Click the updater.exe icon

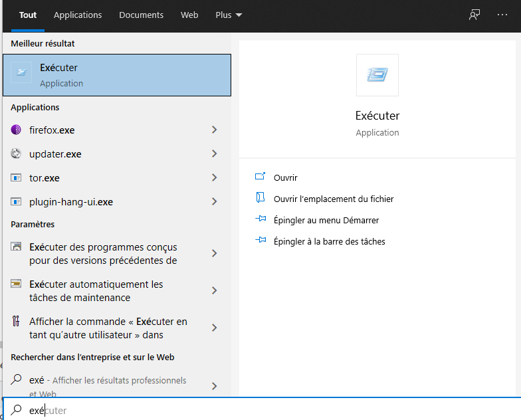pos(16,154)
